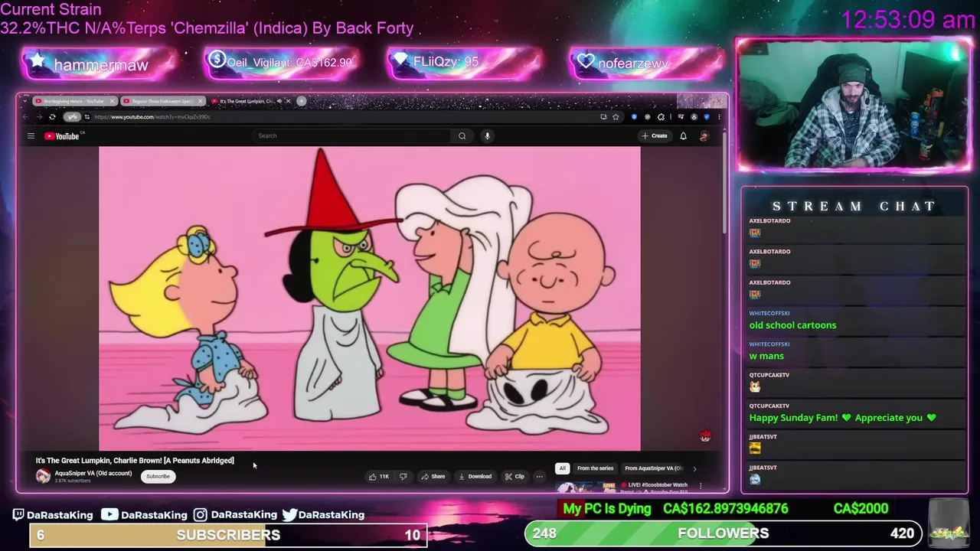Go to the YouTube home logo
Screen dimensions: 980x551
[62, 136]
